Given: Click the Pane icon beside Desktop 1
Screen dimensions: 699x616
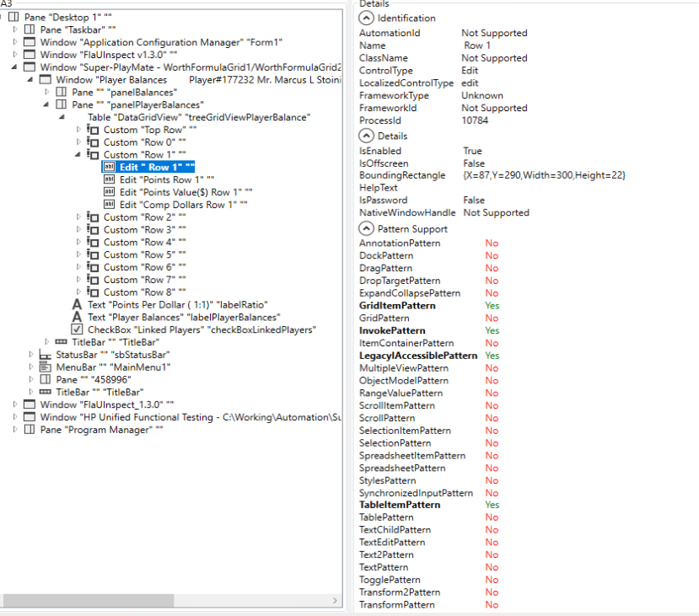Looking at the screenshot, I should 13,17.
